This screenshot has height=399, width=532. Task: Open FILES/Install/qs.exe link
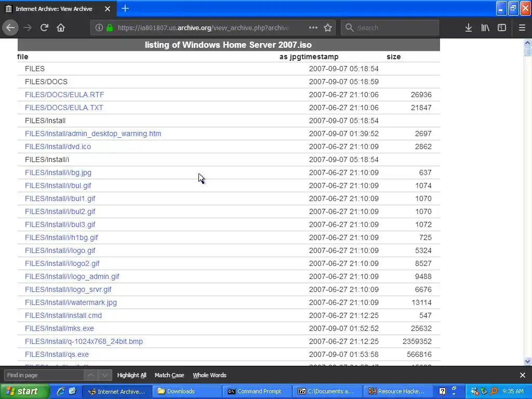(57, 354)
